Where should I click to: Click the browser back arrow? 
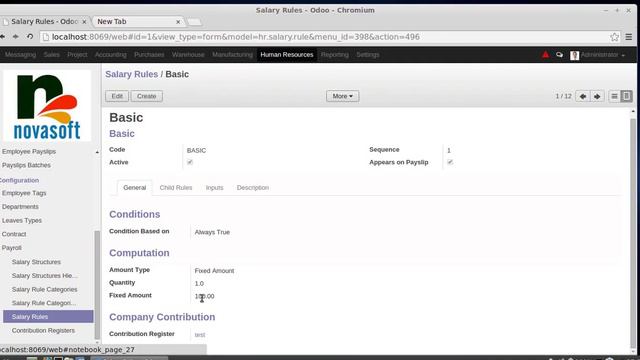coord(2,37)
